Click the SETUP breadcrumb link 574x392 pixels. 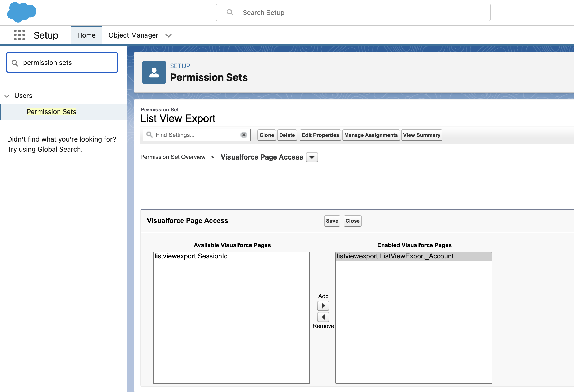180,66
